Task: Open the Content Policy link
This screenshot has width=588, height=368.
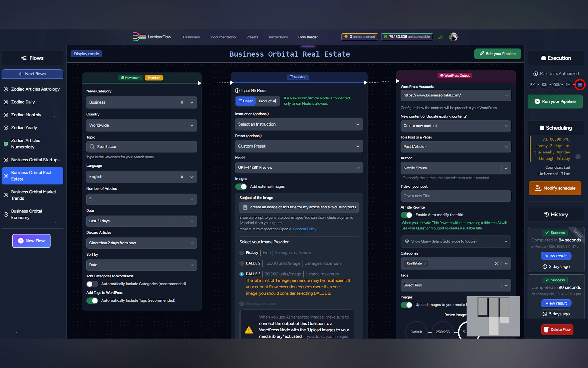Action: coord(304,229)
